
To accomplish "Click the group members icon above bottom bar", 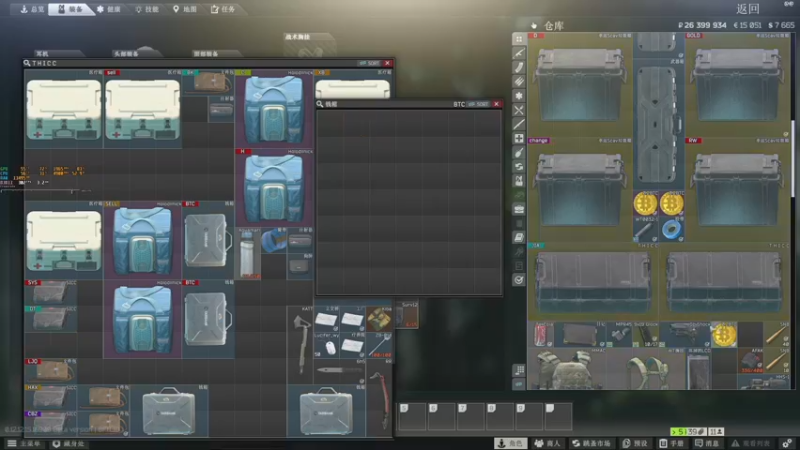I will (716, 432).
